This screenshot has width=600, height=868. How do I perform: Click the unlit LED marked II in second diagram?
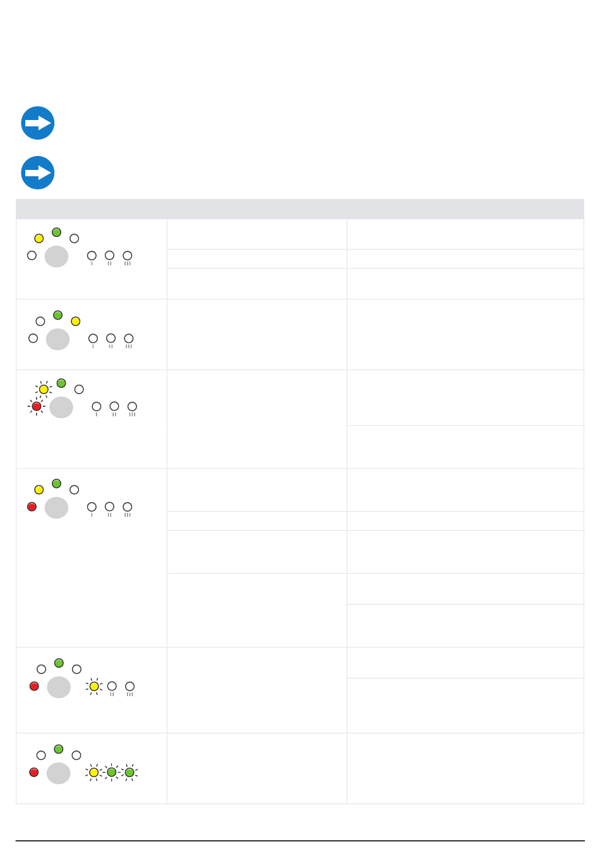[x=111, y=339]
